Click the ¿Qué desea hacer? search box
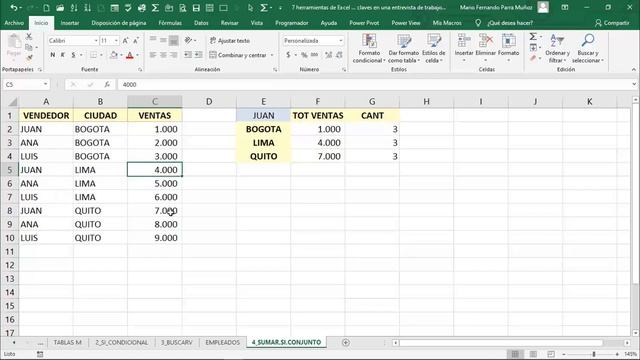Screen dimensions: 640x360 pyautogui.click(x=510, y=23)
